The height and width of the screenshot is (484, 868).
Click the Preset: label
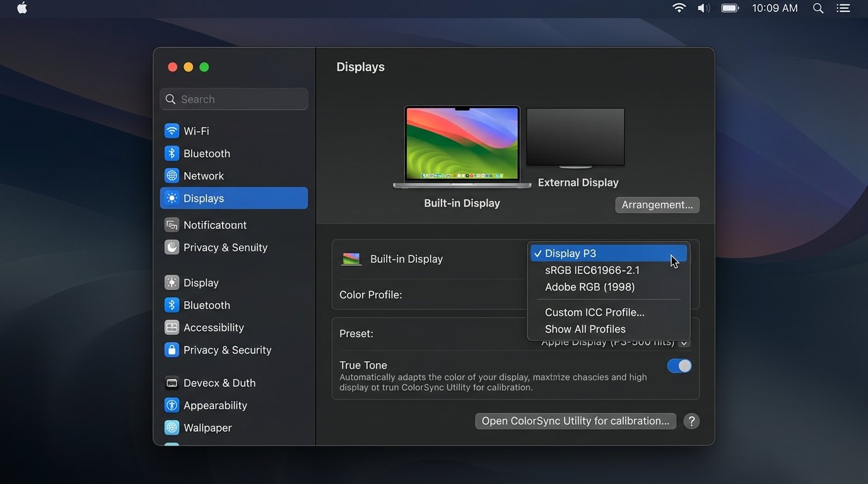[356, 333]
